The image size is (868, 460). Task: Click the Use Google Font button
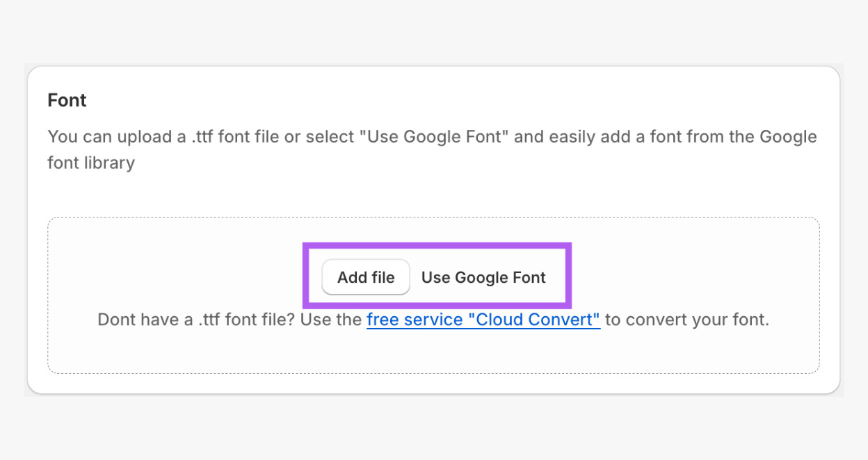pos(483,277)
